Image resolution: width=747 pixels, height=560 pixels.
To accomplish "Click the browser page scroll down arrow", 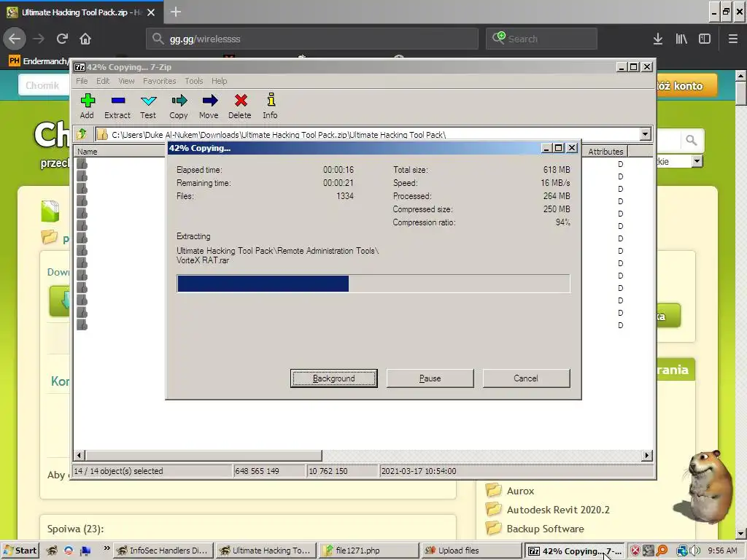I will tap(741, 533).
